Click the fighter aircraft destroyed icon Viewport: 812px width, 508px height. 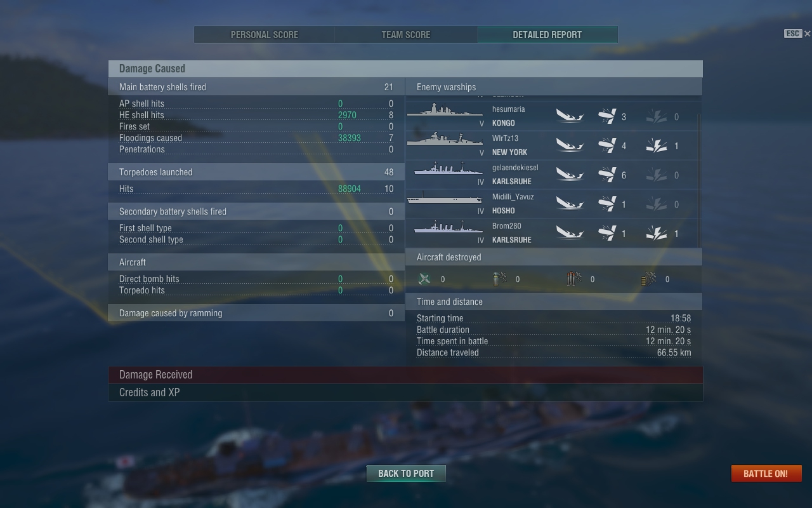424,279
